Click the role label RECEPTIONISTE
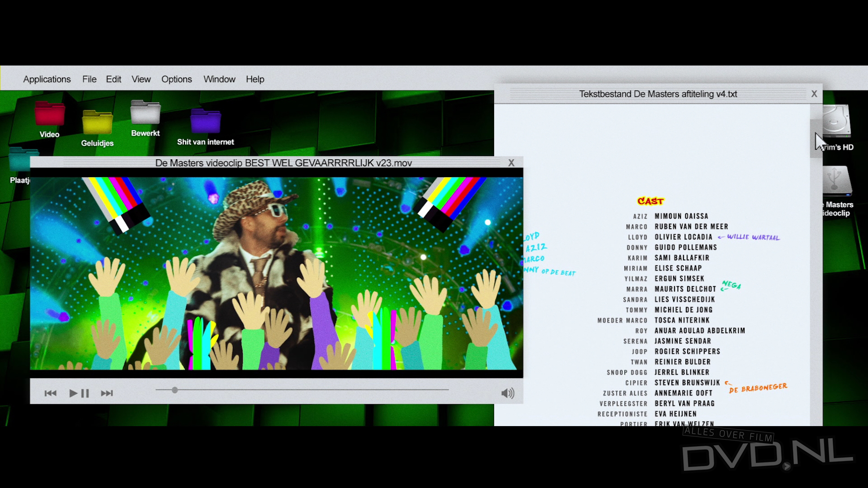The image size is (868, 488). pyautogui.click(x=623, y=414)
